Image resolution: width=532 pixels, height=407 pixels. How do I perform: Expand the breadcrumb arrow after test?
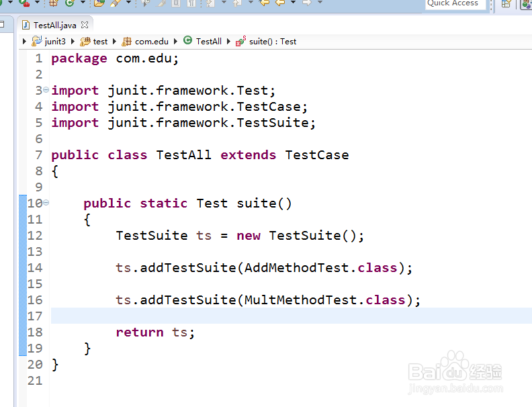114,42
